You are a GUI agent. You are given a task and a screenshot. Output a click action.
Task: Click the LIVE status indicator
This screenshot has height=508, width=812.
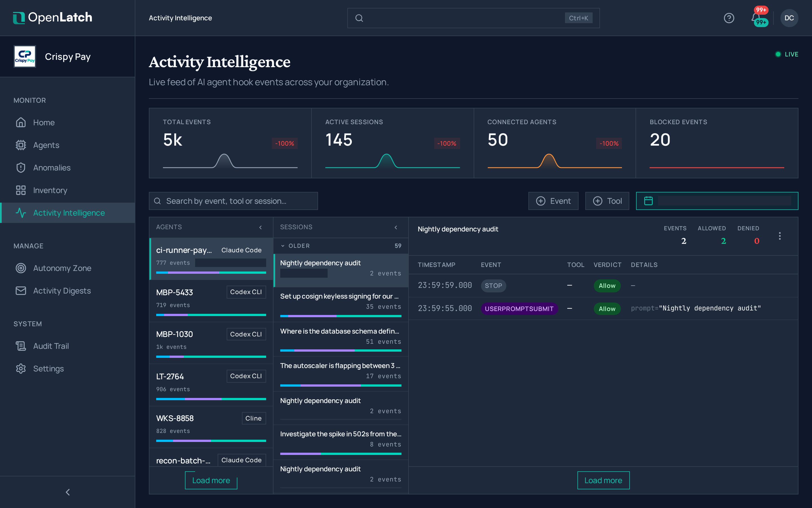pyautogui.click(x=787, y=54)
